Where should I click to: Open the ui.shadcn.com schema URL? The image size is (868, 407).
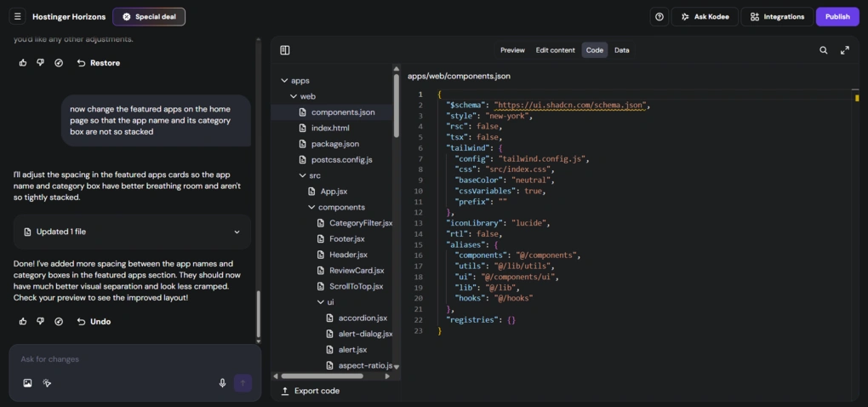point(570,106)
